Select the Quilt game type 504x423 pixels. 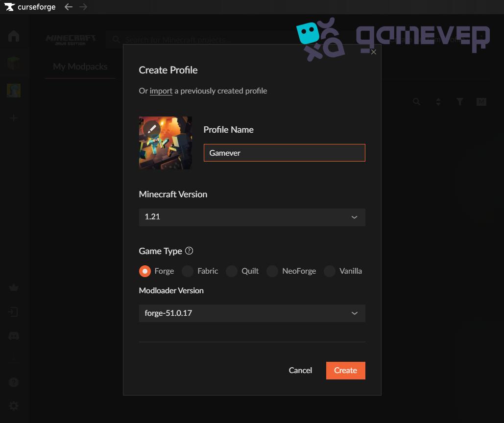(231, 271)
